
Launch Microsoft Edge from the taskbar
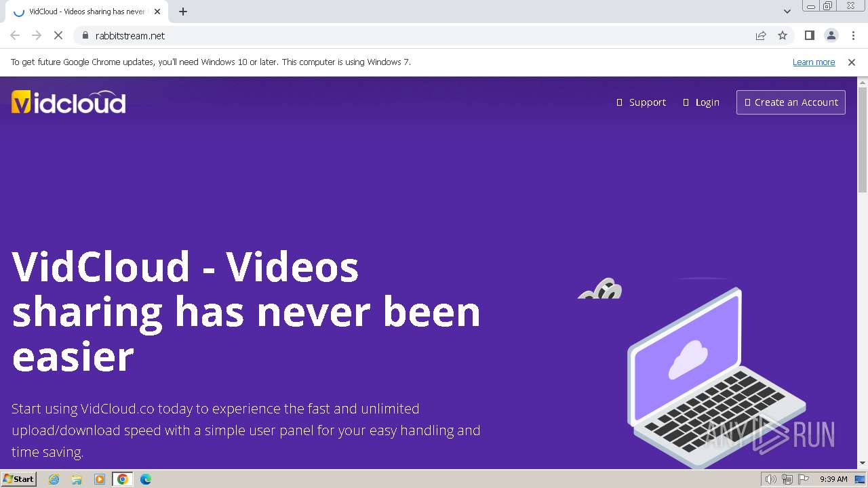tap(146, 479)
